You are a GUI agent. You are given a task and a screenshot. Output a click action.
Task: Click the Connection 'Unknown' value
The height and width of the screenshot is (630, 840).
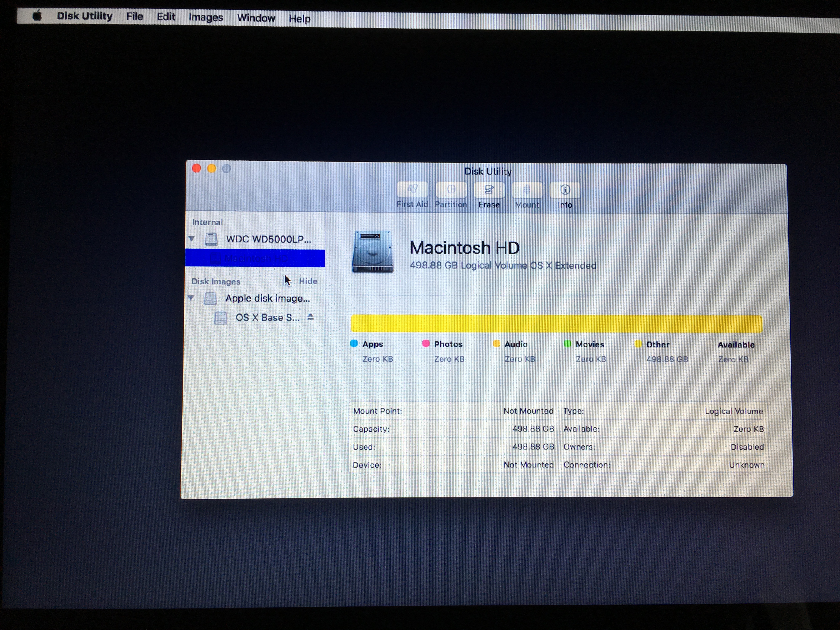(747, 465)
